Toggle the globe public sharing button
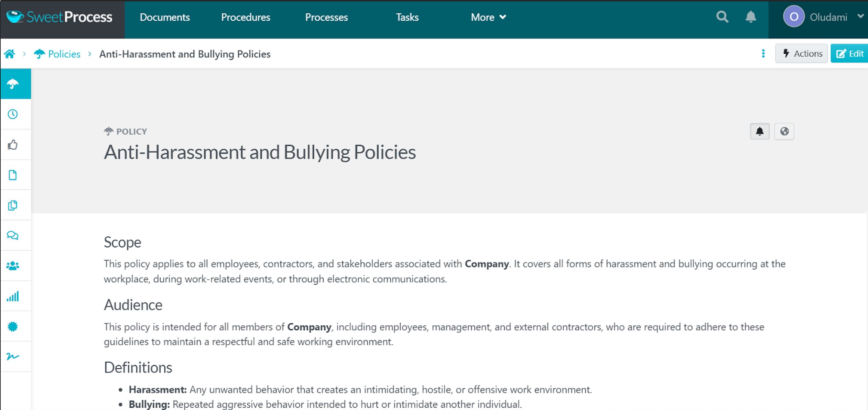 pos(784,131)
